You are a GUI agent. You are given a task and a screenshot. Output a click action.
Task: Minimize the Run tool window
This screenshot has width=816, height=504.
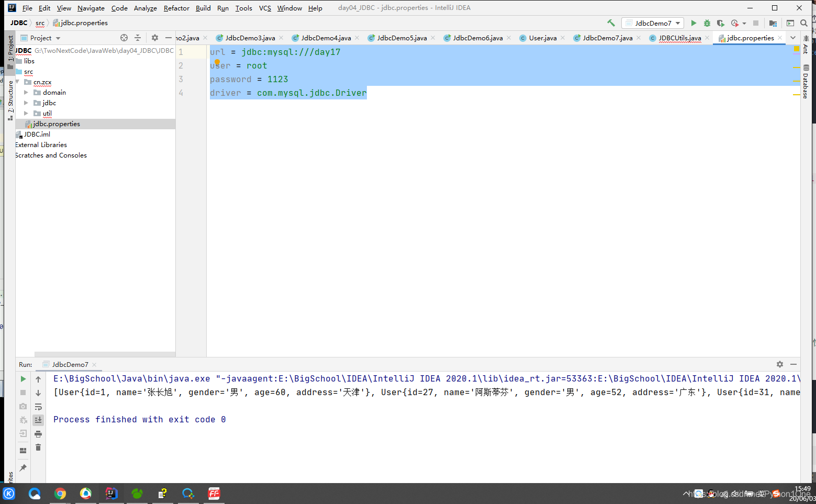click(793, 364)
